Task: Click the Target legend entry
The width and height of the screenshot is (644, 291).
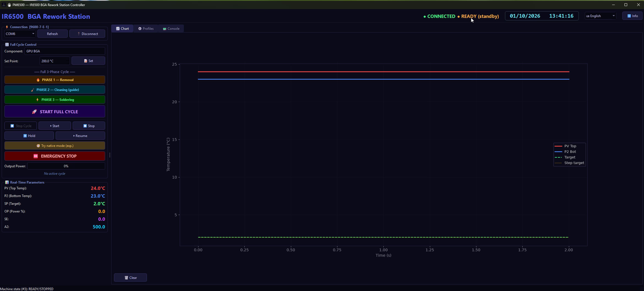Action: click(565, 157)
